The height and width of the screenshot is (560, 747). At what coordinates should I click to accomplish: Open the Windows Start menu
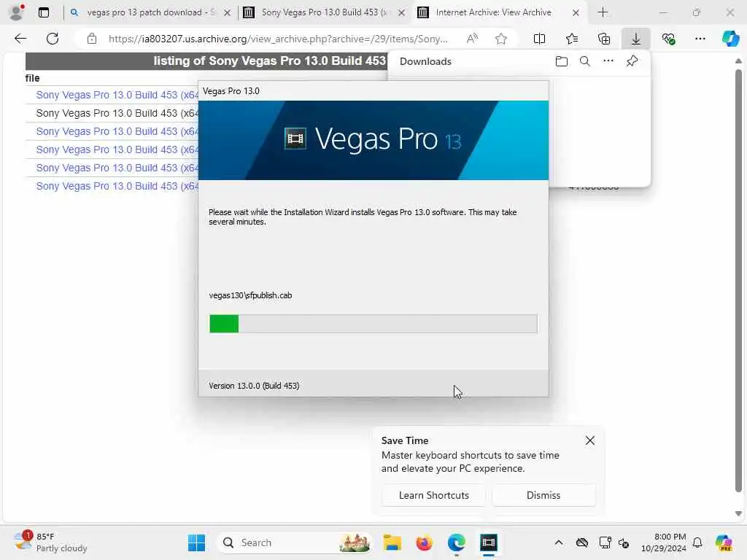pos(196,542)
